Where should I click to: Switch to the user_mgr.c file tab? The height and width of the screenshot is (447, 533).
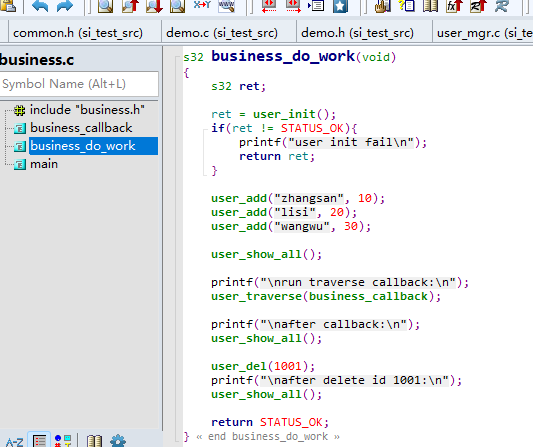pos(483,33)
